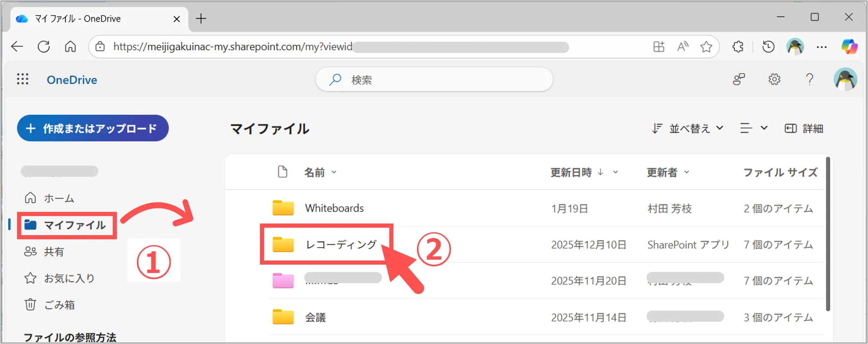Add page to favorites star icon
Image resolution: width=868 pixels, height=344 pixels.
[x=706, y=47]
